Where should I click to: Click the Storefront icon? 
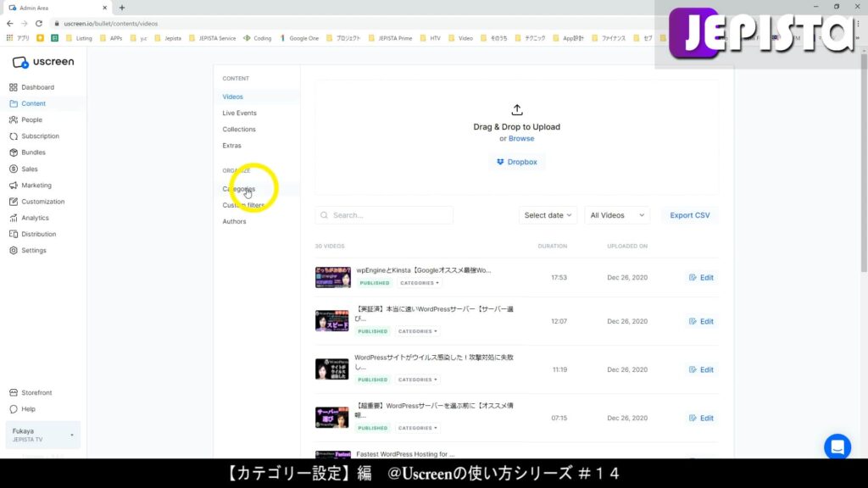pos(14,393)
